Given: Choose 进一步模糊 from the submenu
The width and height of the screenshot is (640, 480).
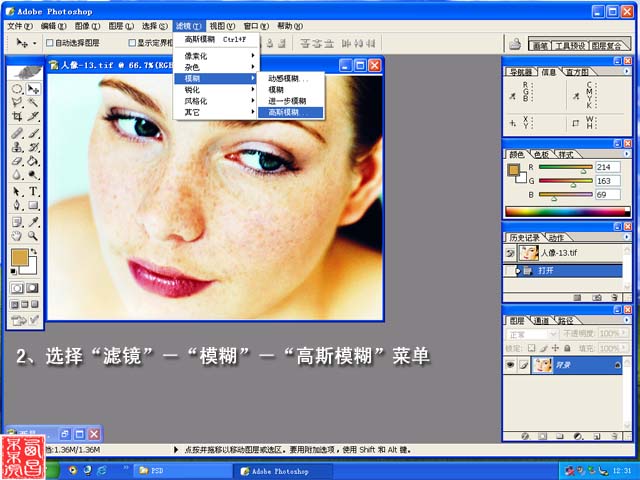Looking at the screenshot, I should (x=291, y=101).
